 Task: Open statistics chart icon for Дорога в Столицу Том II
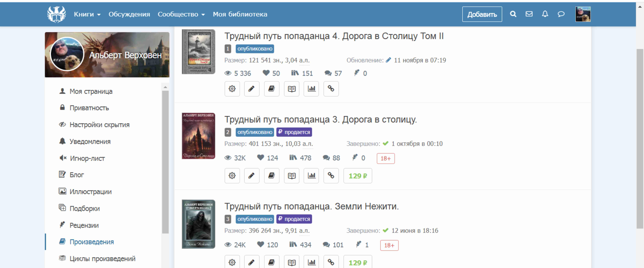[311, 89]
